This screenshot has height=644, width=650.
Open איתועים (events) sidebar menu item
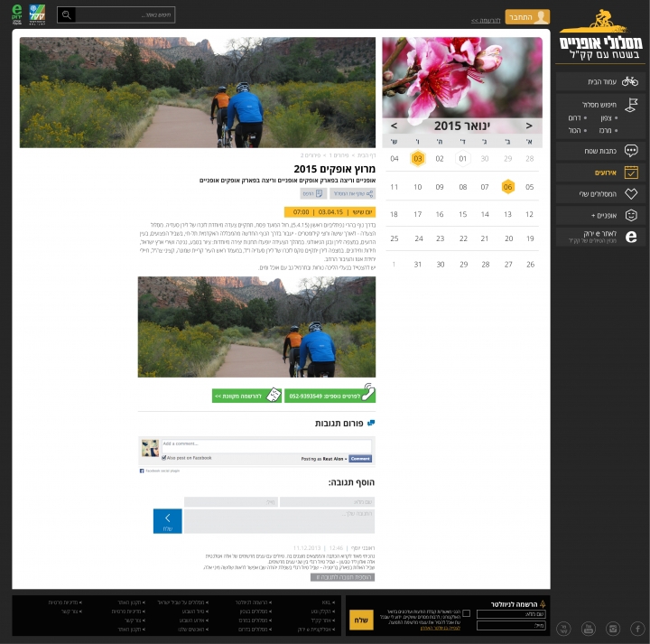pos(600,173)
